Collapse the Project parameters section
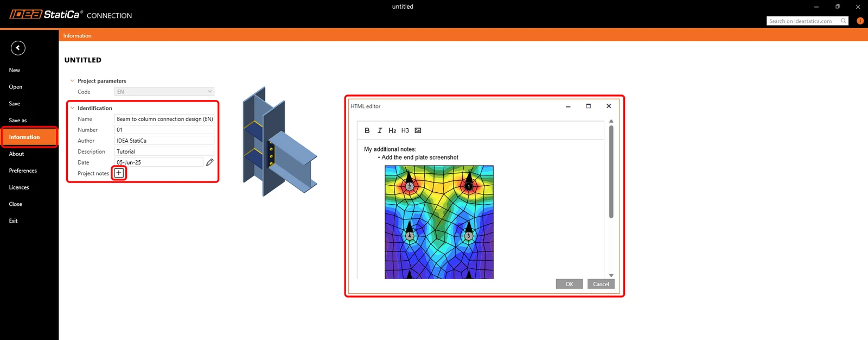The width and height of the screenshot is (868, 340). [x=72, y=80]
